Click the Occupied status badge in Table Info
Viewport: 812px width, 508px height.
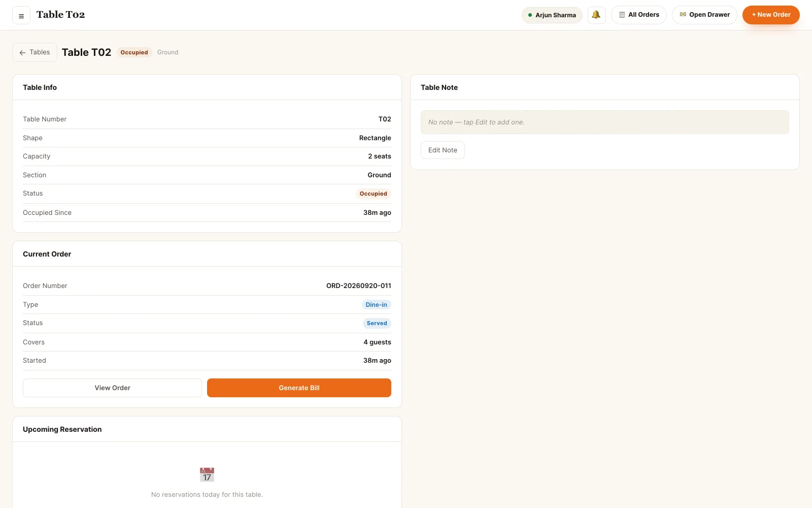tap(373, 194)
